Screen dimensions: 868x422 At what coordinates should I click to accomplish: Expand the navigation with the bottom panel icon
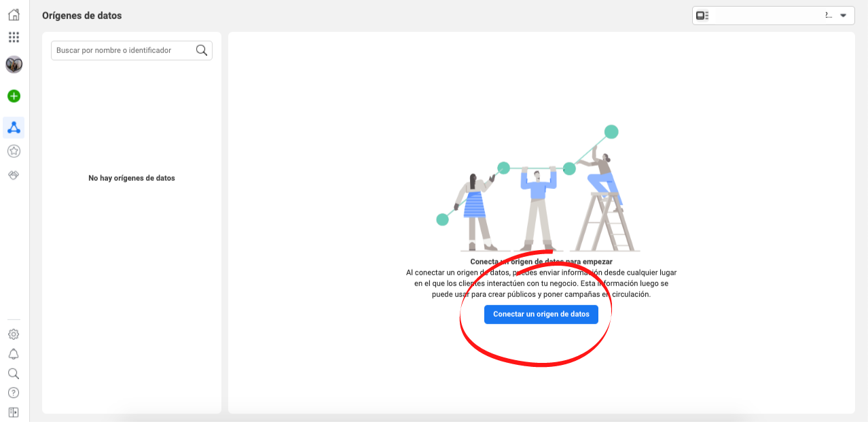click(x=14, y=412)
